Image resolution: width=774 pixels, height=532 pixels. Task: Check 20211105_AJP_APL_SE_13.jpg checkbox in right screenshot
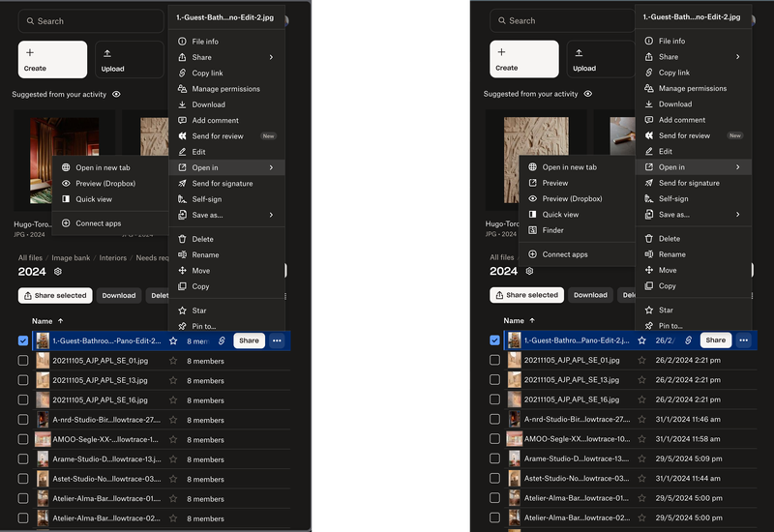coord(494,380)
